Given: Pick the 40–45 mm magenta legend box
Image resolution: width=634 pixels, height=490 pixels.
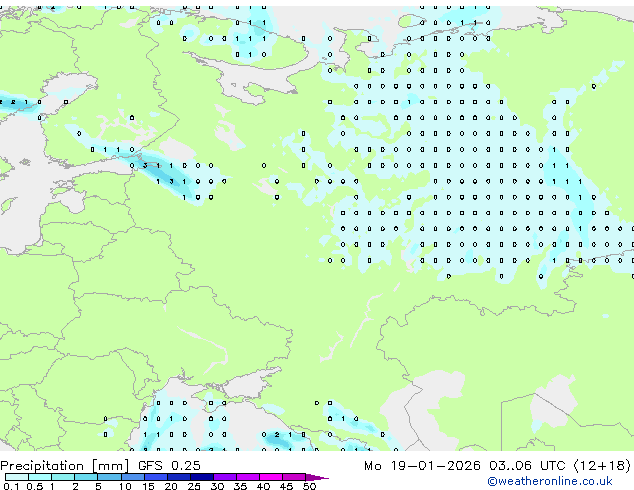Looking at the screenshot, I should [271, 477].
